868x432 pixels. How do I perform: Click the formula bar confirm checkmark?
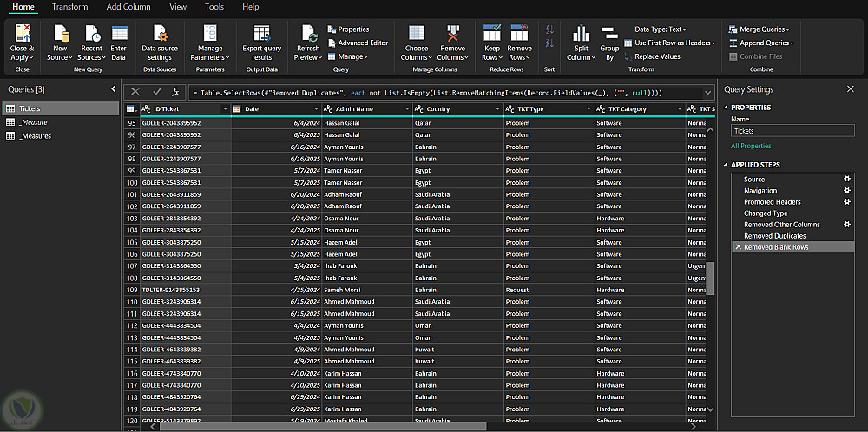coord(156,91)
